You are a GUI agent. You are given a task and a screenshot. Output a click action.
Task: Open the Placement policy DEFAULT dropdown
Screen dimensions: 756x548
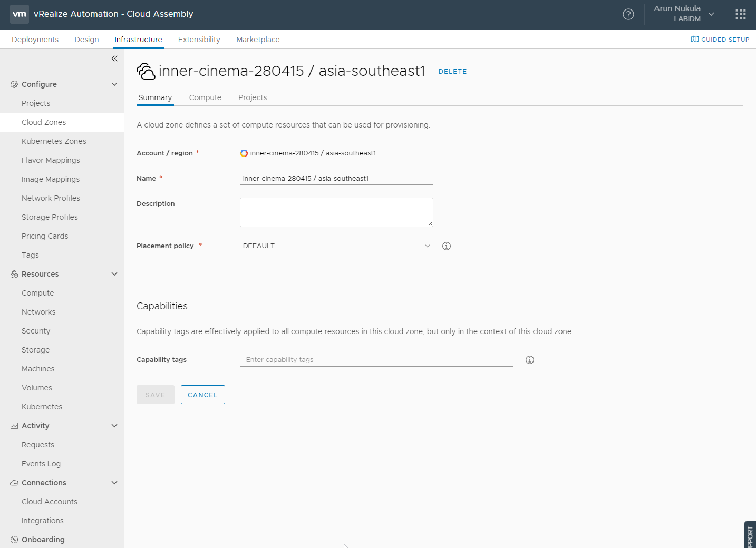point(336,246)
